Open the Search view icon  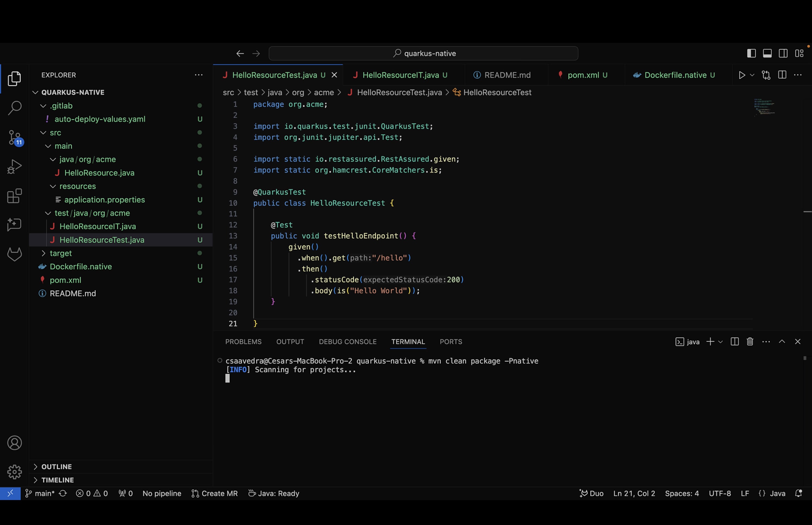pyautogui.click(x=14, y=108)
